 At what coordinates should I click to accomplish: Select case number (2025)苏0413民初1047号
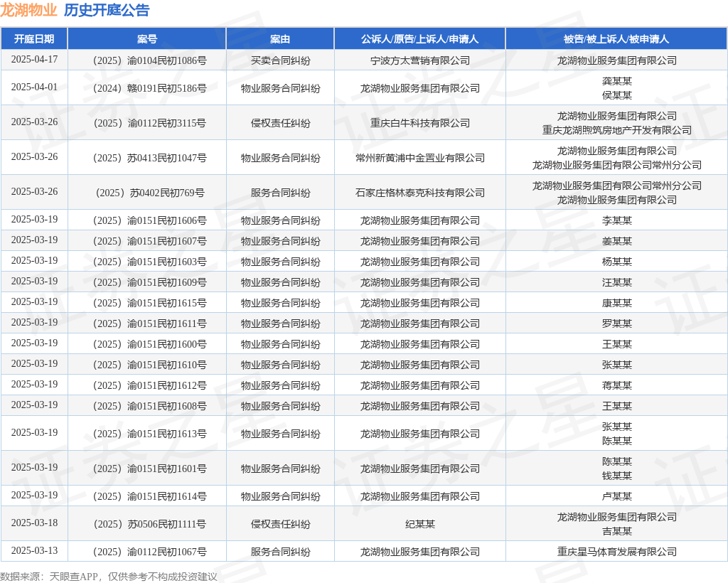[x=149, y=158]
